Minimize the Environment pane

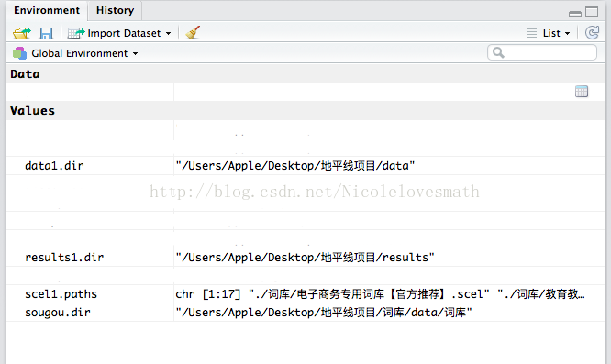tap(574, 13)
